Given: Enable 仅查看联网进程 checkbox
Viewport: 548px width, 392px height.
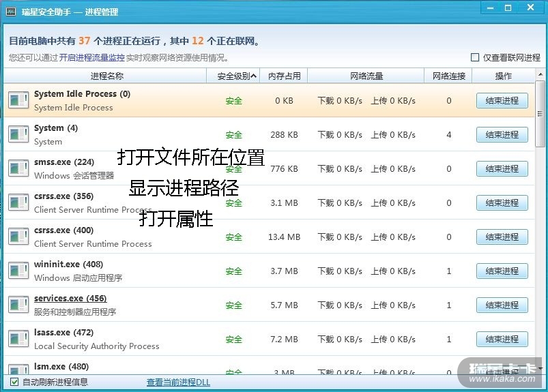Looking at the screenshot, I should [474, 57].
